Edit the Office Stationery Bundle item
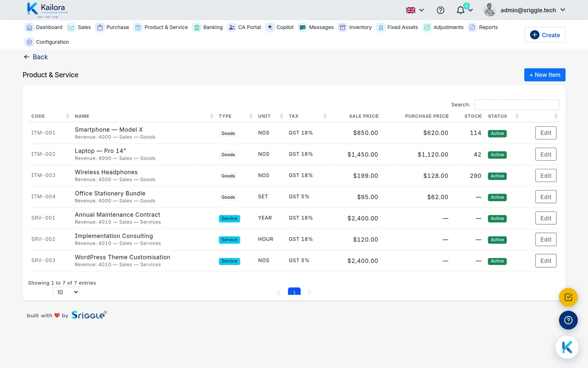This screenshot has height=368, width=588. [x=546, y=197]
